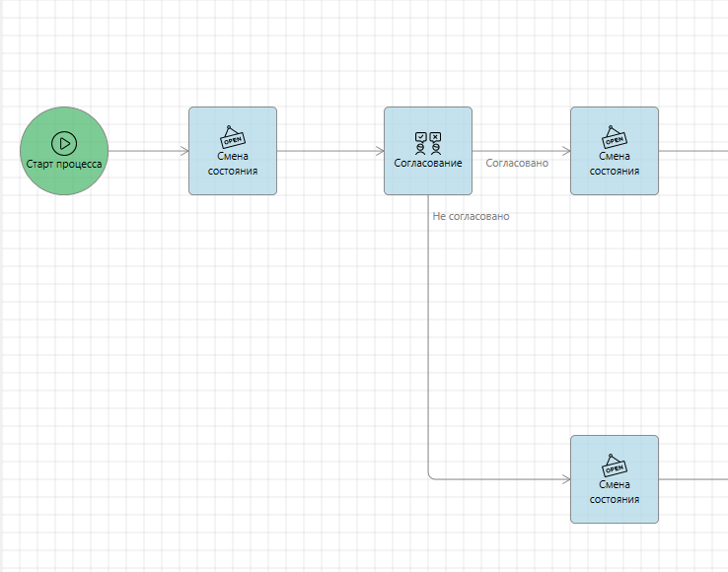This screenshot has width=728, height=572.
Task: Click OPEN sign icon in bottom Смена состояния block
Action: (614, 465)
